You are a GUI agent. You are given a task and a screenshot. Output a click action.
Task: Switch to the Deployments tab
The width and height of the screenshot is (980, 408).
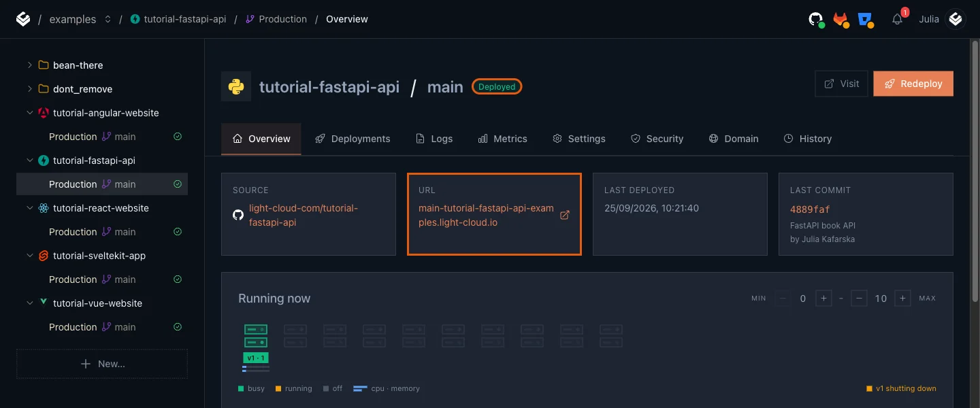click(x=353, y=139)
